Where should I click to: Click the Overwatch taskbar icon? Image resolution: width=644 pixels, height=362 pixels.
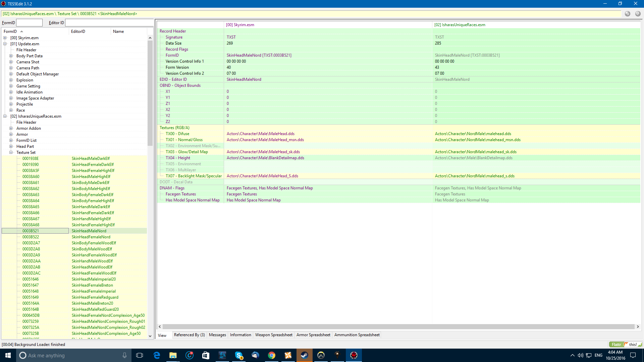pos(321,355)
